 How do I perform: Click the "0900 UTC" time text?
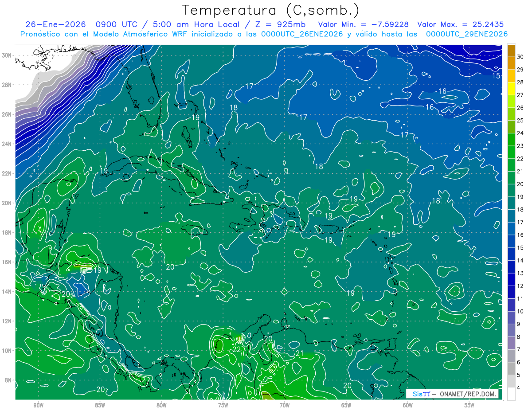pyautogui.click(x=118, y=25)
